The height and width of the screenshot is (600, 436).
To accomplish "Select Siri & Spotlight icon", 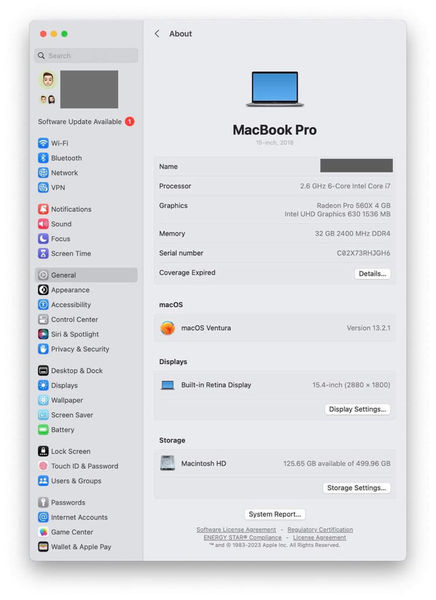I will click(x=43, y=334).
